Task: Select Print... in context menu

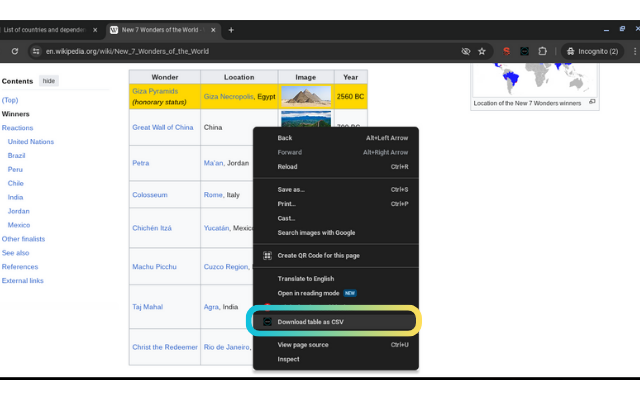Action: (336, 204)
